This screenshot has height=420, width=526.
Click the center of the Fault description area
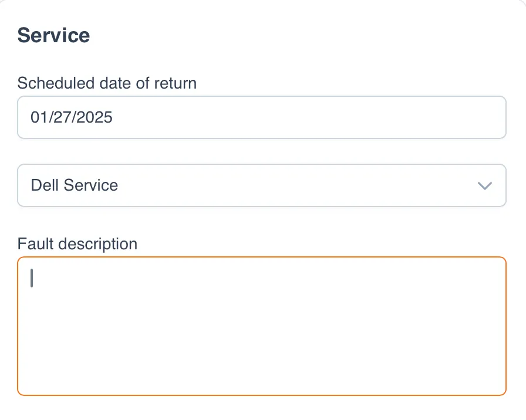click(x=261, y=326)
